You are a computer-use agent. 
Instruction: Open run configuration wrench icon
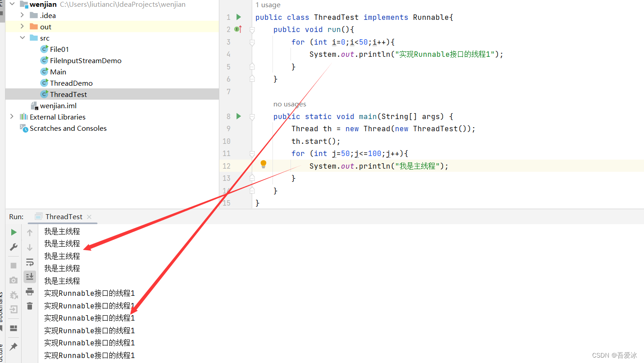pos(14,247)
